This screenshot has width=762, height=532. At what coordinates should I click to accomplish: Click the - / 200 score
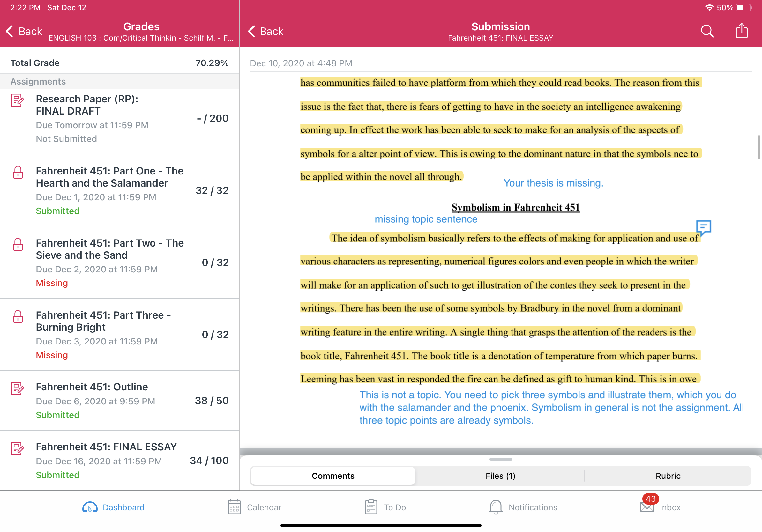(x=213, y=118)
